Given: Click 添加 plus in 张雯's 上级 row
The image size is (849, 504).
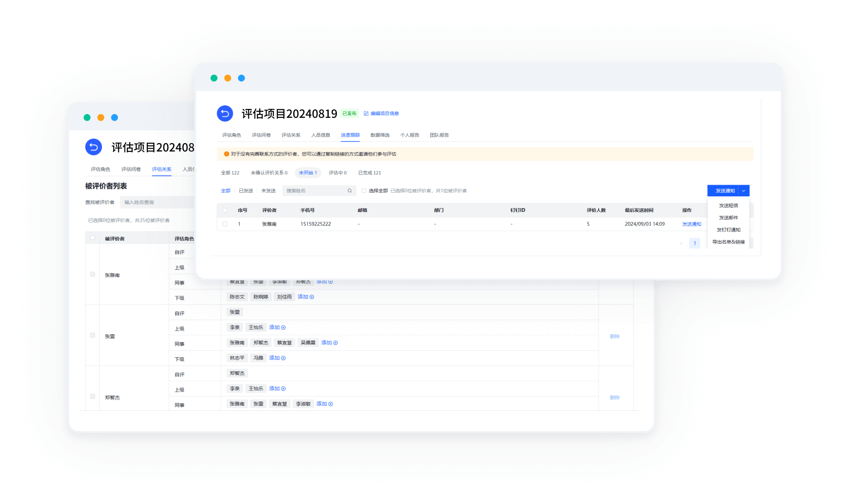Looking at the screenshot, I should 277,327.
